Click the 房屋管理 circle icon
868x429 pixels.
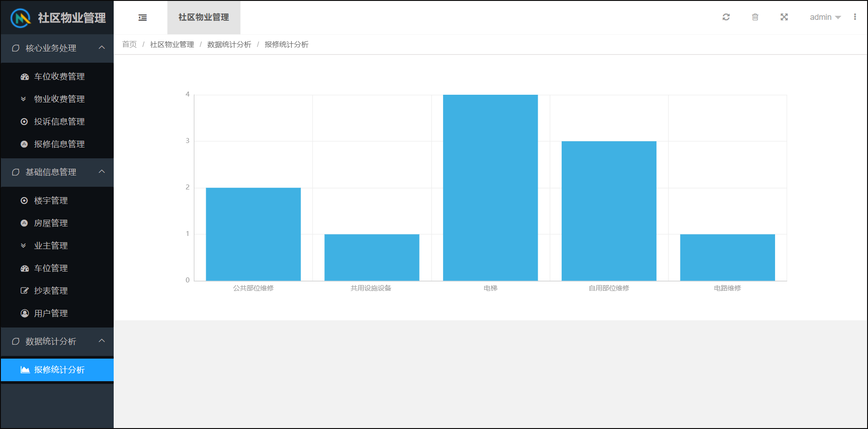24,223
